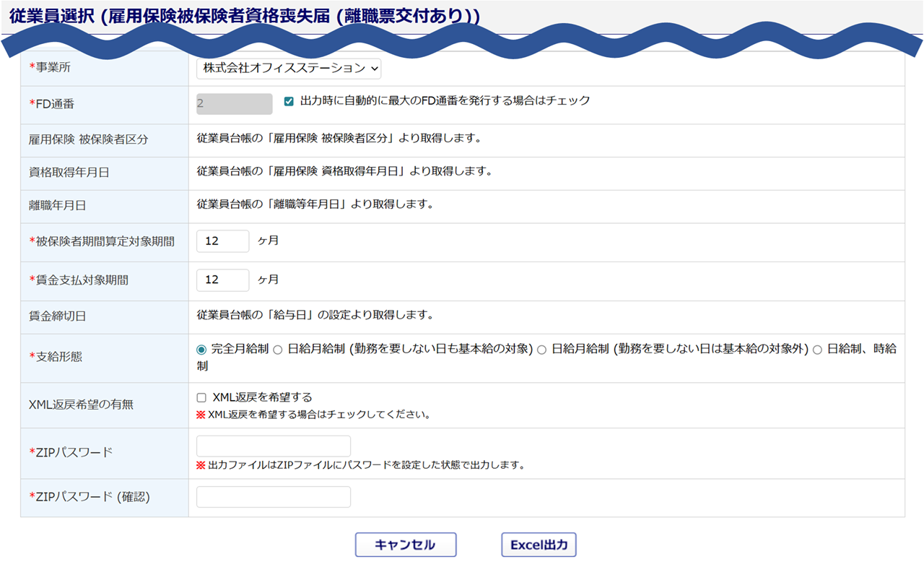Choose 日給月給制 with non-working days 基本給の対象外
The width and height of the screenshot is (924, 562).
point(541,350)
